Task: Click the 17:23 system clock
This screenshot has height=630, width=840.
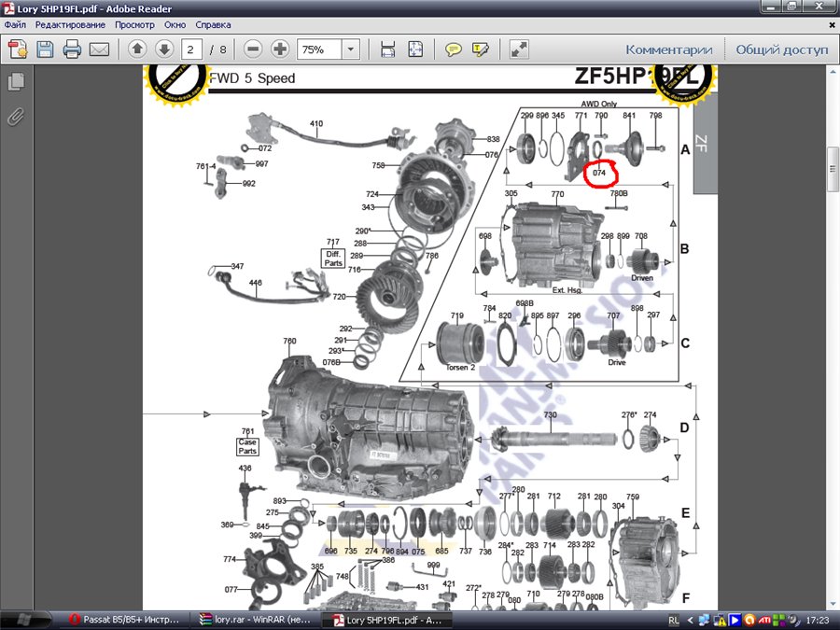Action: (x=818, y=621)
